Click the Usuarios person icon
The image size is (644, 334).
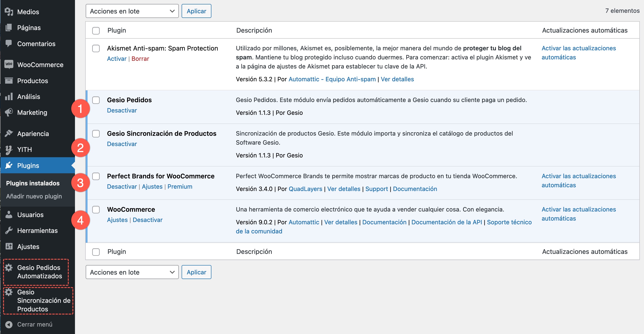pos(9,215)
